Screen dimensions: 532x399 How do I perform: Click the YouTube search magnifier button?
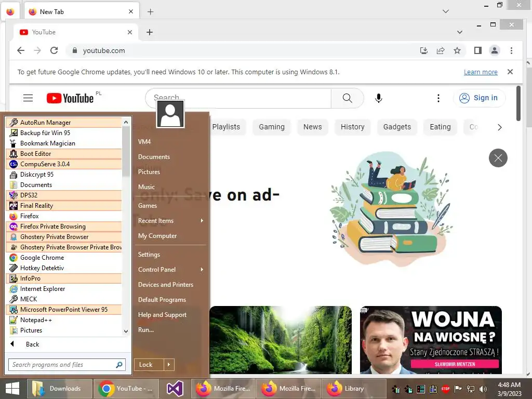pos(347,98)
